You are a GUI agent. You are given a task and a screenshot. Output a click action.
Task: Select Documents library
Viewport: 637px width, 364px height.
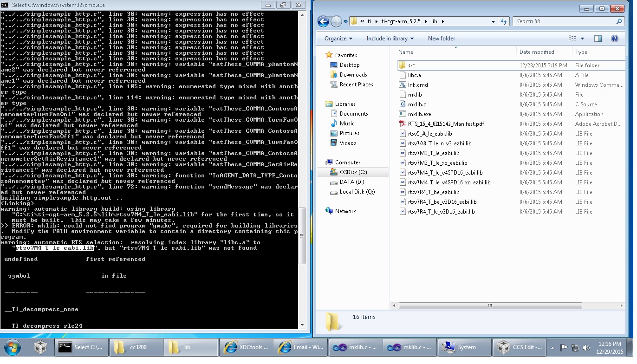pos(354,114)
